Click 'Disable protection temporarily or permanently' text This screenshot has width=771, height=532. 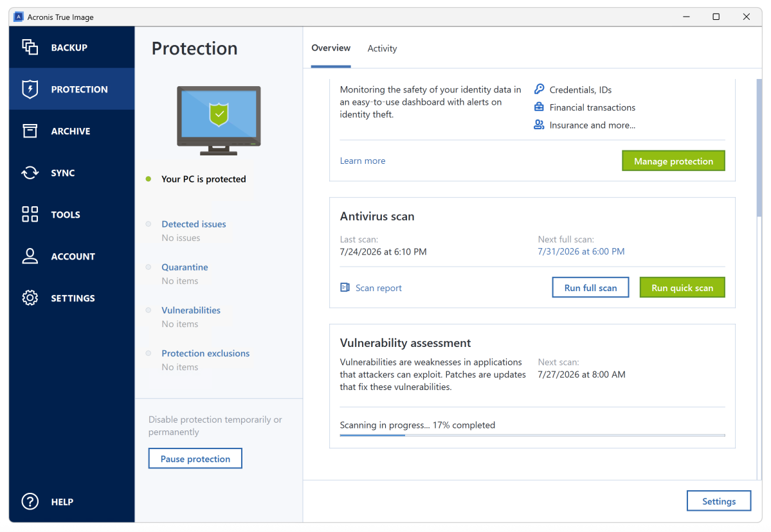(x=215, y=425)
